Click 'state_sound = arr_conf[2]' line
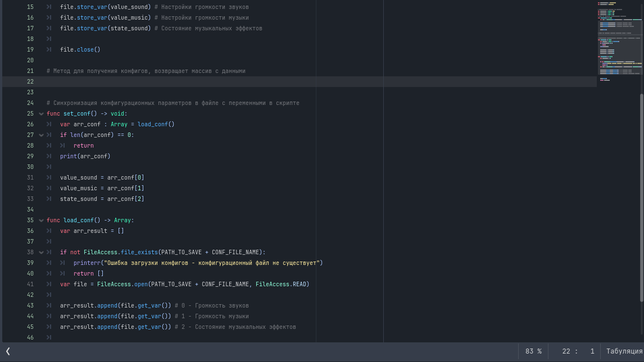 (102, 199)
